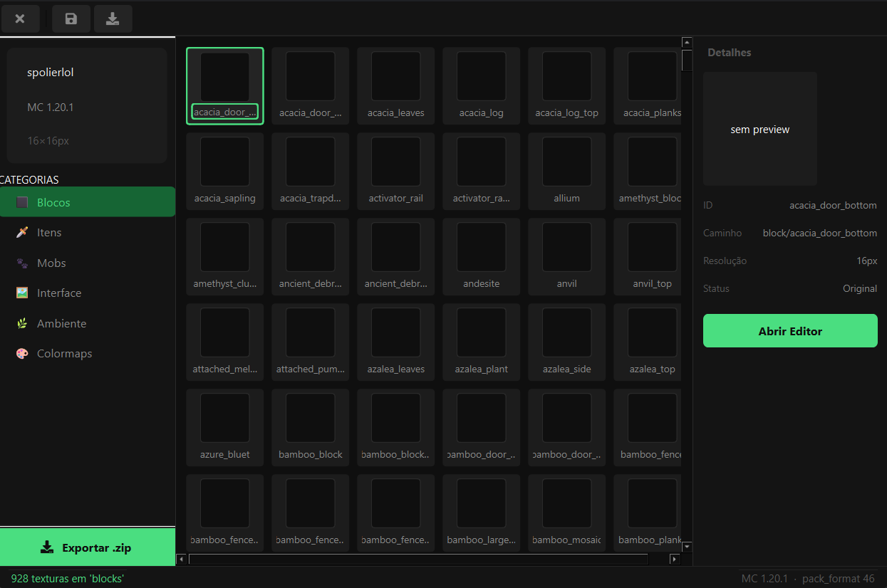Select the amethyst_cluster texture tile
Screen dimensions: 887x588
pos(225,257)
